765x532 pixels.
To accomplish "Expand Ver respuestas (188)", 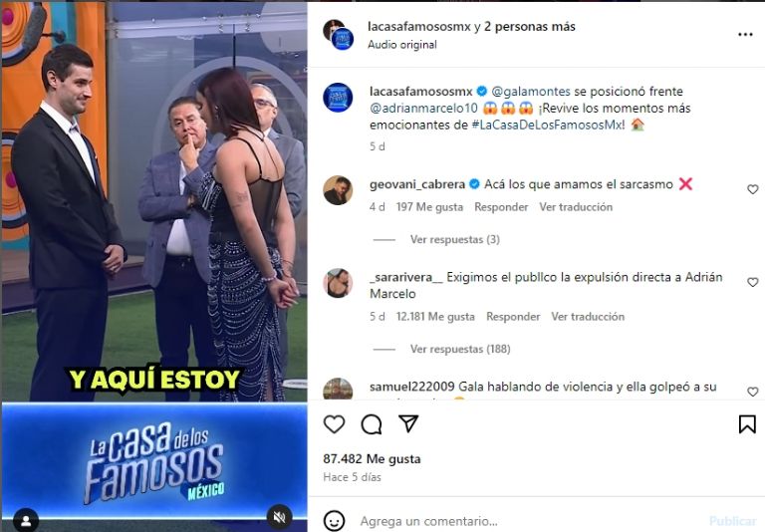I will tap(460, 349).
